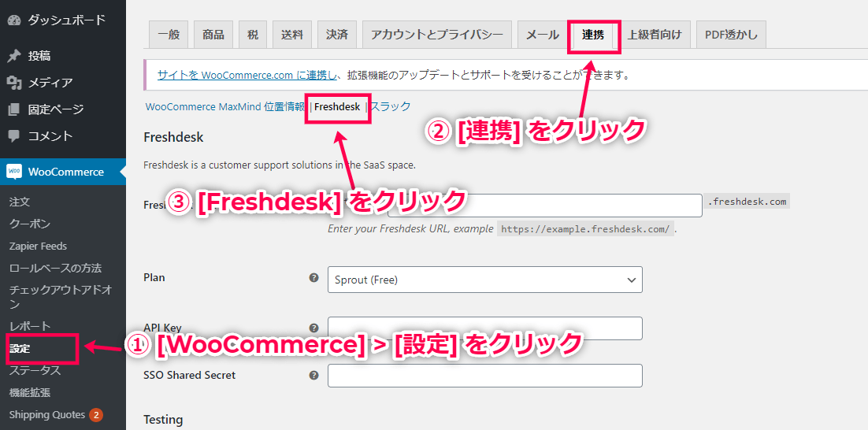Image resolution: width=868 pixels, height=430 pixels.
Task: Open the PDF透かし tab
Action: pos(731,35)
